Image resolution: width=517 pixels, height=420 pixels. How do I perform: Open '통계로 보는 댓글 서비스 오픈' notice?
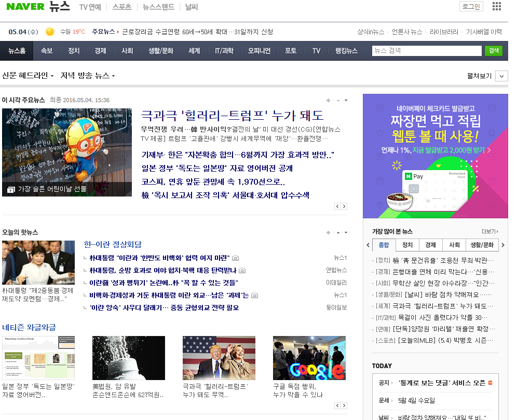[x=442, y=383]
